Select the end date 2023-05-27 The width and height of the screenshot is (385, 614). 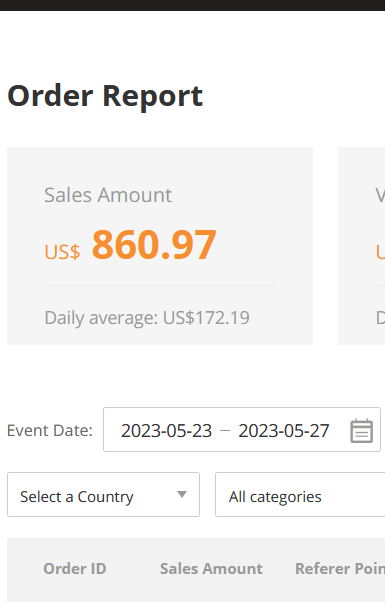point(284,431)
